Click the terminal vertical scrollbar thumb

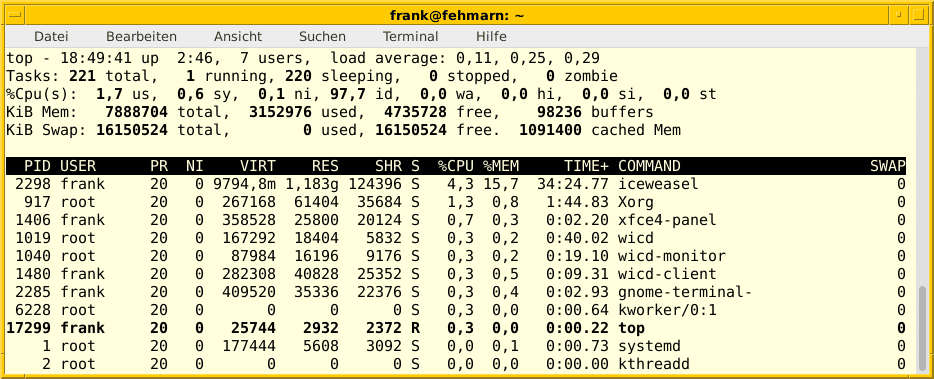[923, 328]
